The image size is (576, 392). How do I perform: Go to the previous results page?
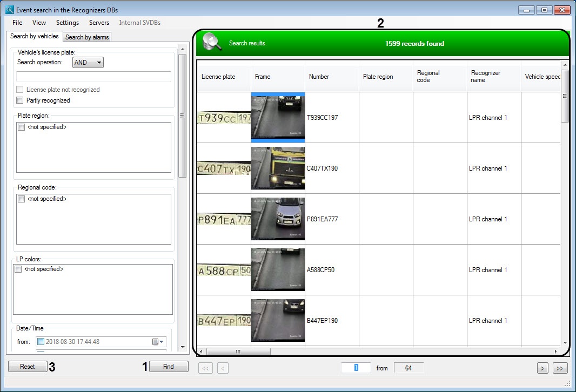pyautogui.click(x=223, y=368)
